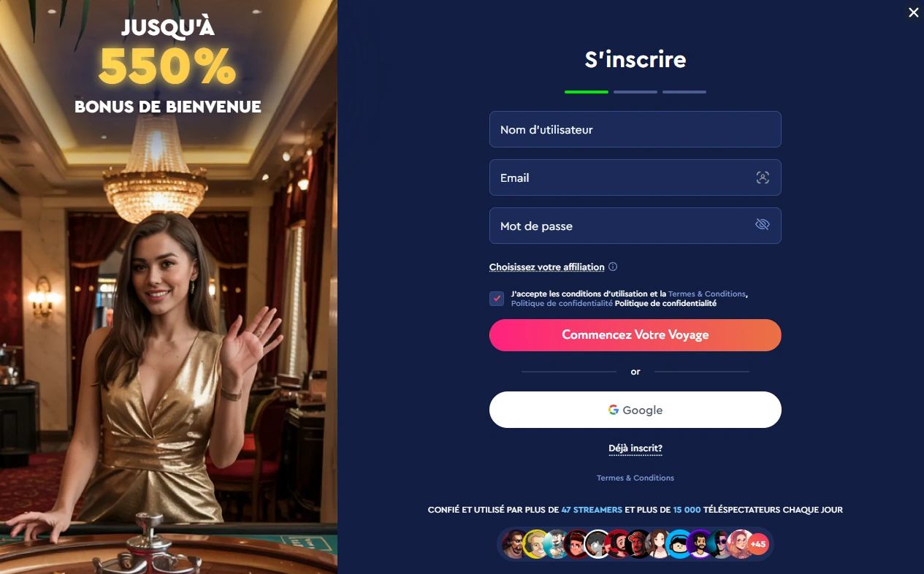Viewport: 924px width, 574px height.
Task: Toggle password visibility eye icon
Action: 763,224
